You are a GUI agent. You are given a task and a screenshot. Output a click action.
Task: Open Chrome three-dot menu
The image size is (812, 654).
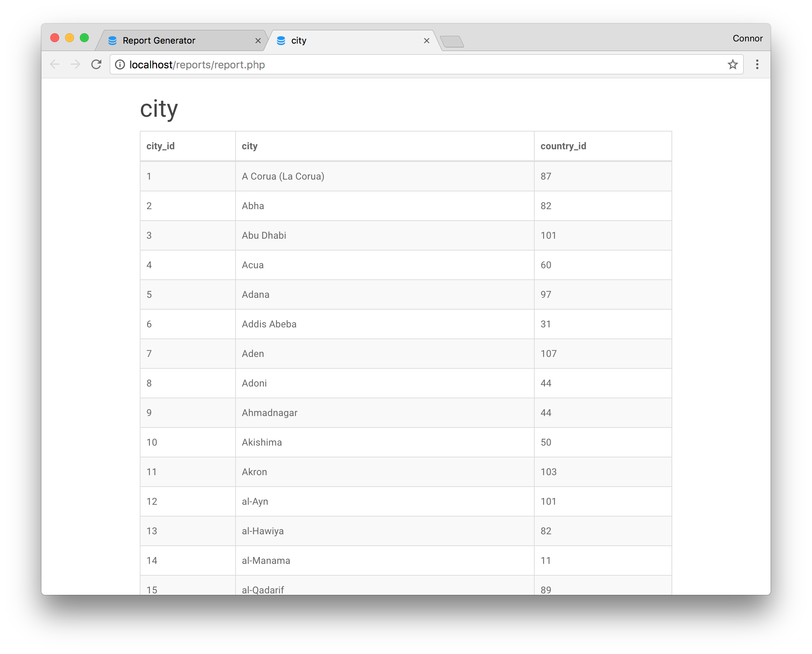(757, 64)
